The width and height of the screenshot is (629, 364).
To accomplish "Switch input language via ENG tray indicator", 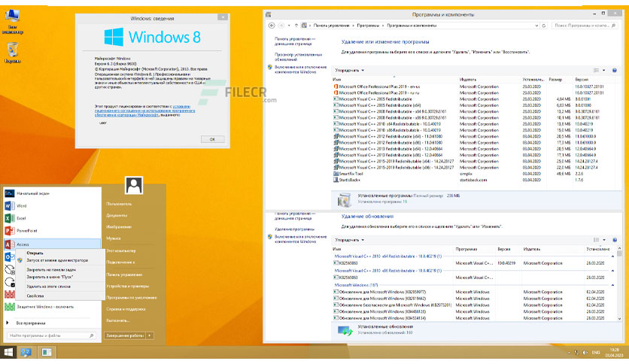I will point(596,353).
